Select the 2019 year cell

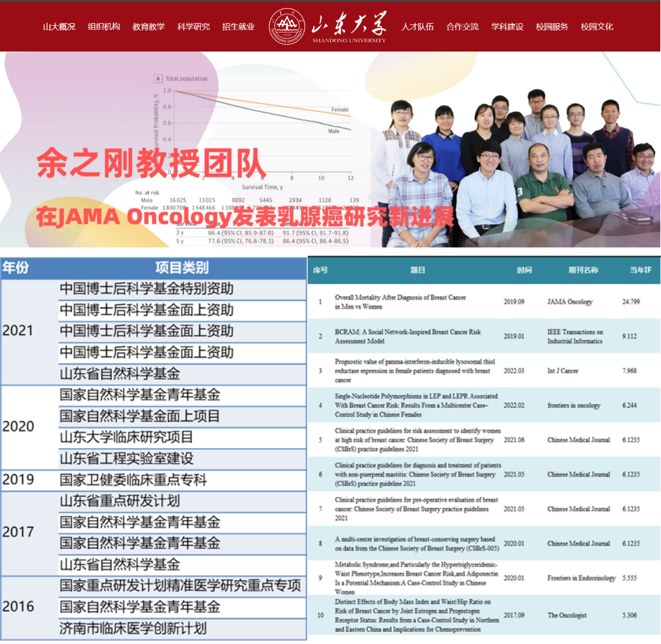18,480
